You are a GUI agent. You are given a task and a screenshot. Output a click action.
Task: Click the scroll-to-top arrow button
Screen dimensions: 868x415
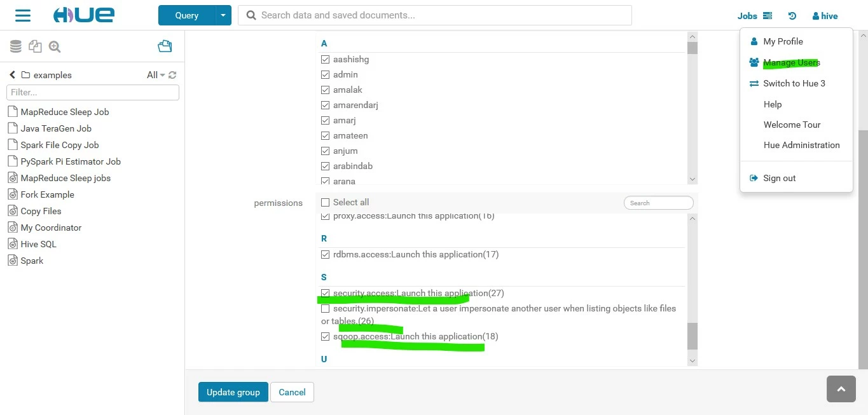point(841,389)
